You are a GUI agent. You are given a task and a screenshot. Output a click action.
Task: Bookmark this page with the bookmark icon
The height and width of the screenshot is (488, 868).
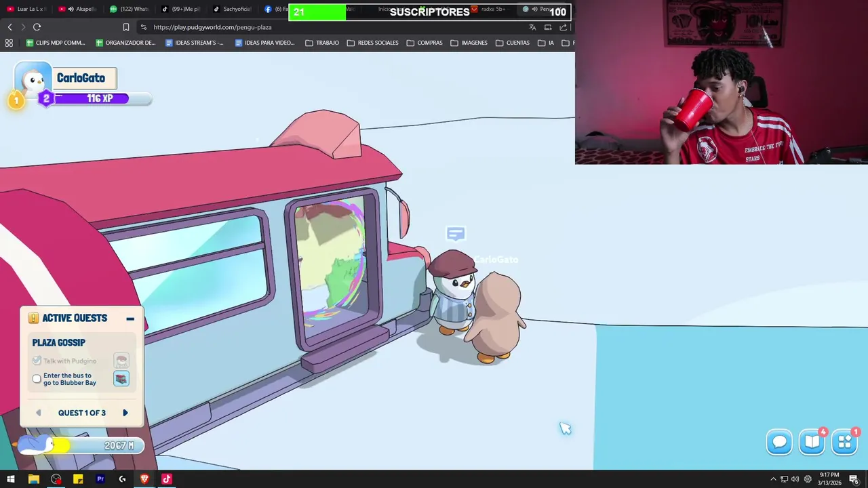click(126, 27)
